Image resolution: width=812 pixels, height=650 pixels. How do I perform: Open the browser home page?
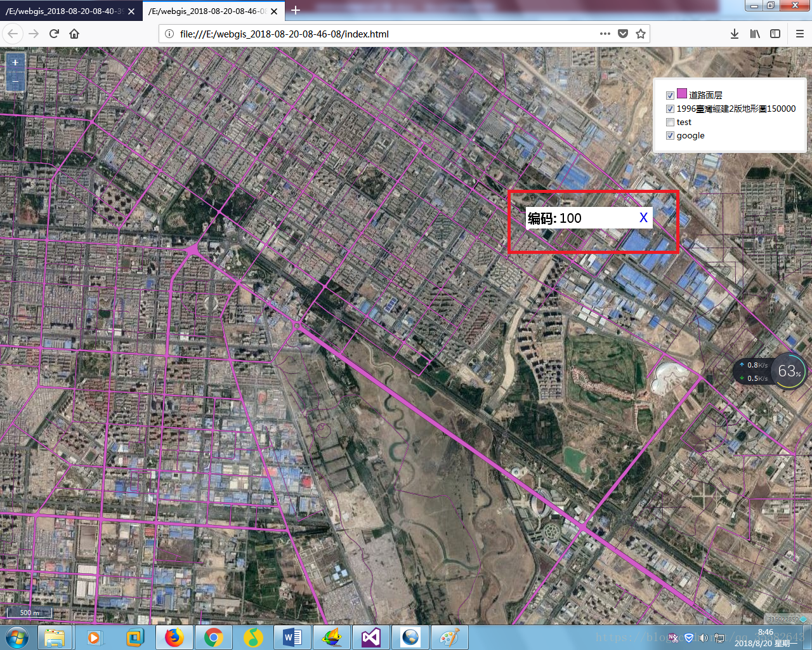(x=74, y=34)
